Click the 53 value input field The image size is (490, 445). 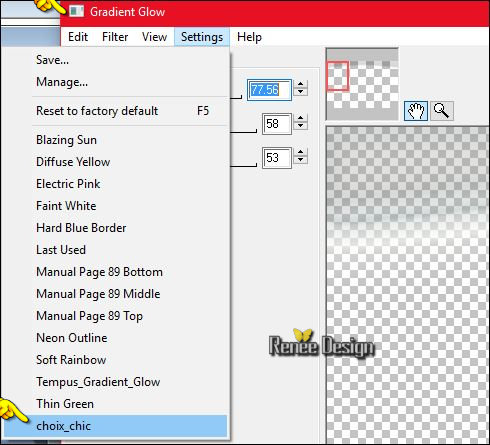coord(277,158)
